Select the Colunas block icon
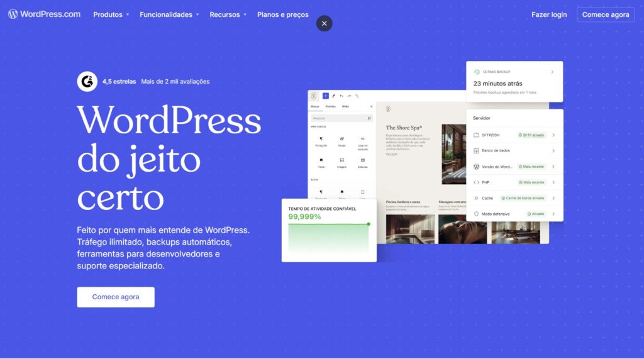This screenshot has width=644, height=359. [362, 160]
